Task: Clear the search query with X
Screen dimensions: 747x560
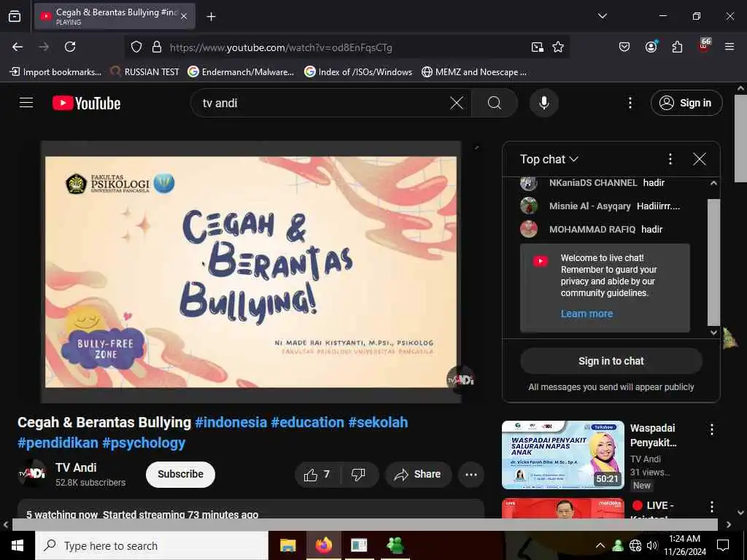Action: [x=457, y=103]
